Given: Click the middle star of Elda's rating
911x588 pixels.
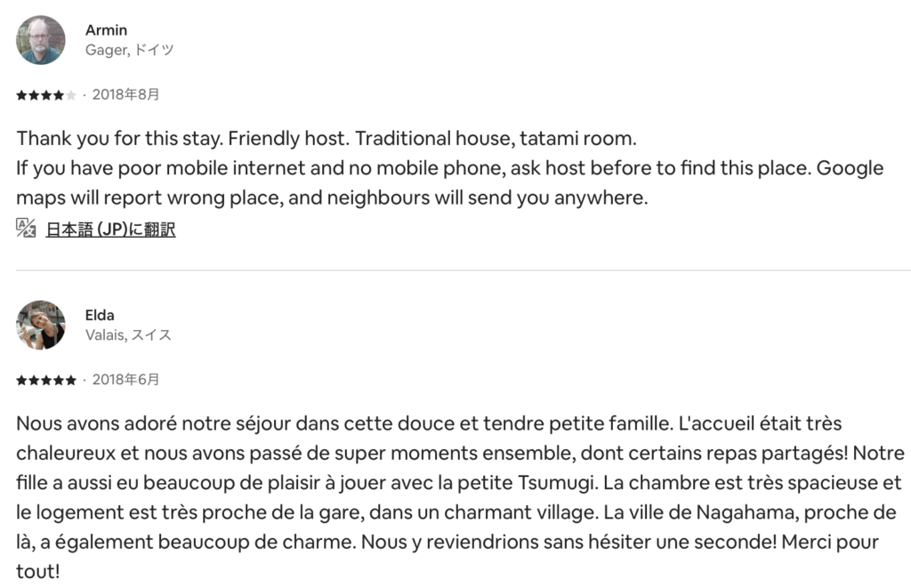Looking at the screenshot, I should tap(46, 381).
